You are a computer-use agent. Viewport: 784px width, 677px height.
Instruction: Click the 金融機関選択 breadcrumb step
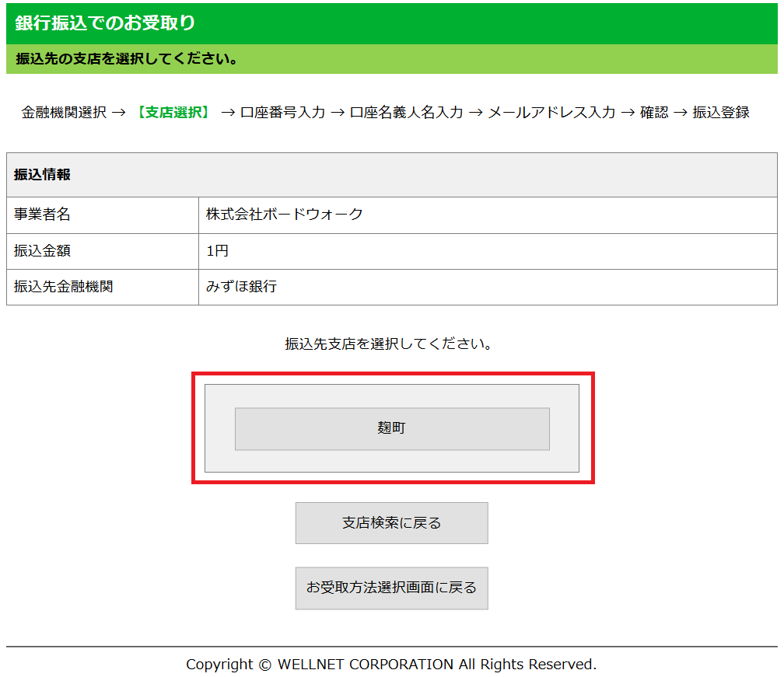click(64, 113)
